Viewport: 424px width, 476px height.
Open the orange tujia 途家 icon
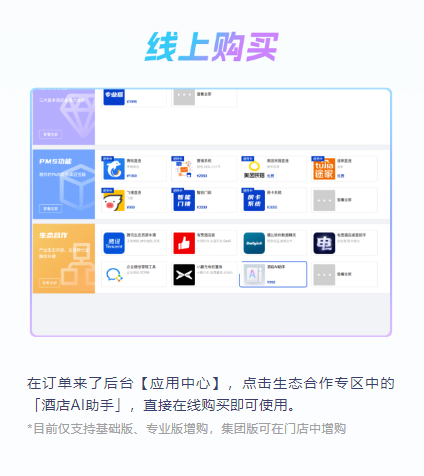click(x=324, y=169)
